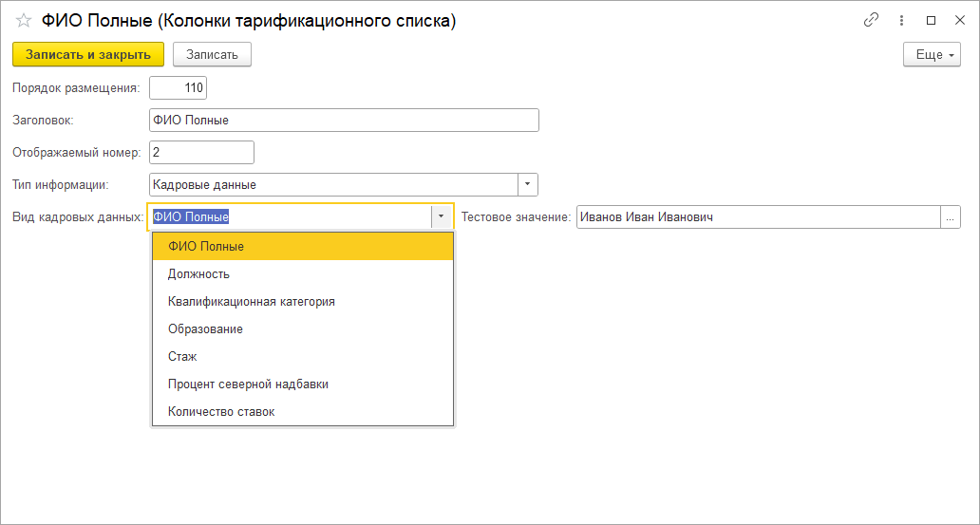Choose Процент северной надбавки option
The image size is (980, 525).
(x=248, y=384)
